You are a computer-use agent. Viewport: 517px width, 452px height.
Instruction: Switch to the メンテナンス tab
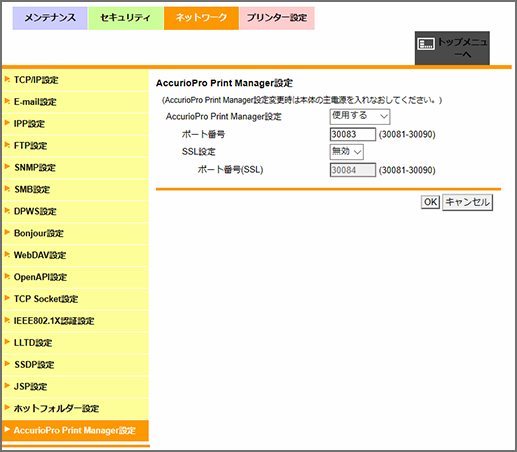(50, 18)
